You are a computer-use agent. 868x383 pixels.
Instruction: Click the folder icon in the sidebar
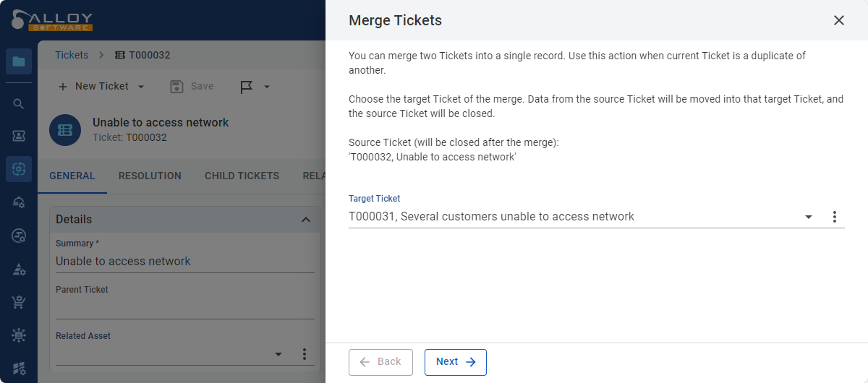click(x=19, y=61)
